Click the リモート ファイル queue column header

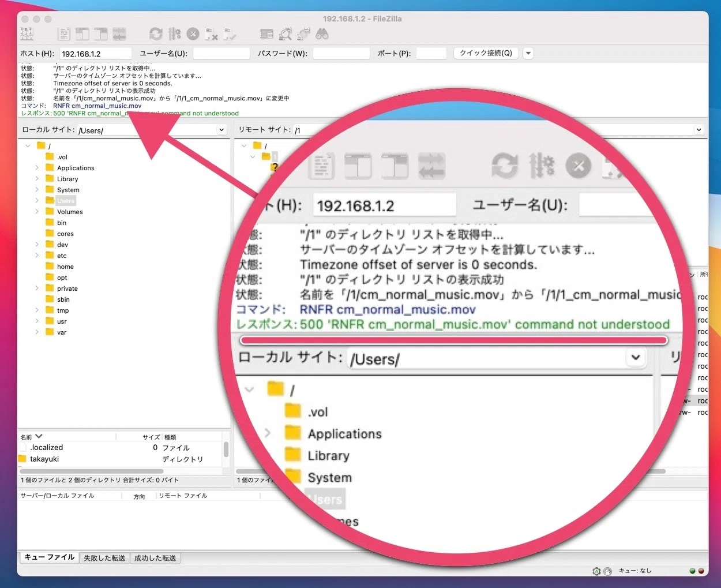[x=183, y=496]
